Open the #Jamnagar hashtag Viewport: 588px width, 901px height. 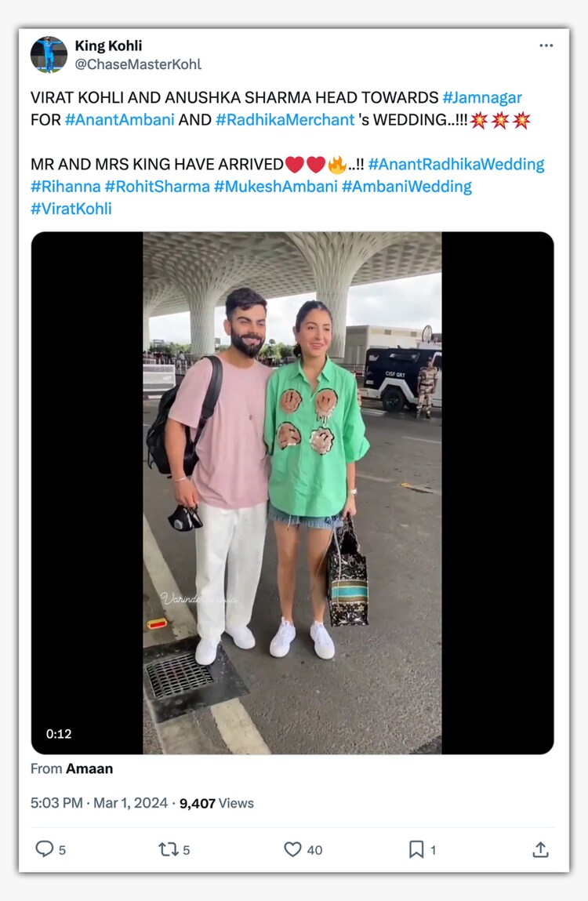tap(482, 98)
